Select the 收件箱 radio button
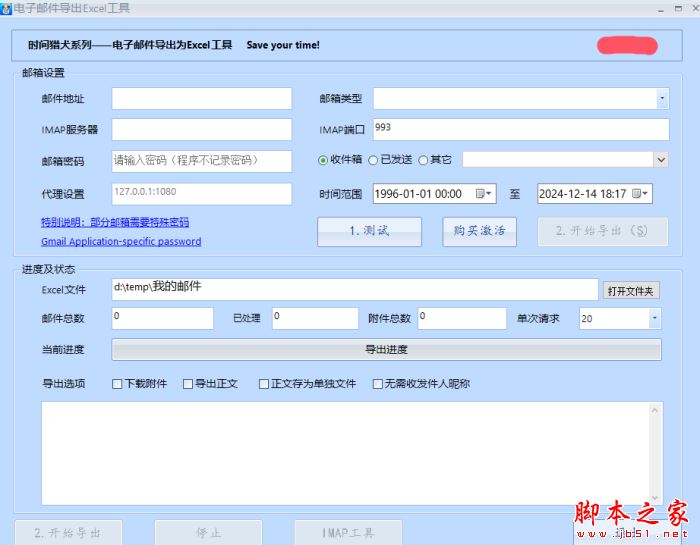700x545 pixels. 323,160
